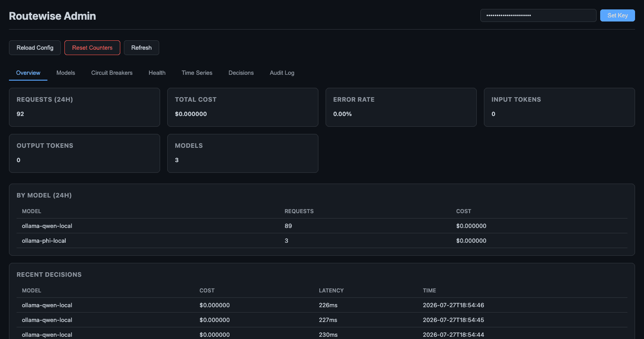
Task: Click timestamp 2026-07-27T18:54:45
Action: 453,320
